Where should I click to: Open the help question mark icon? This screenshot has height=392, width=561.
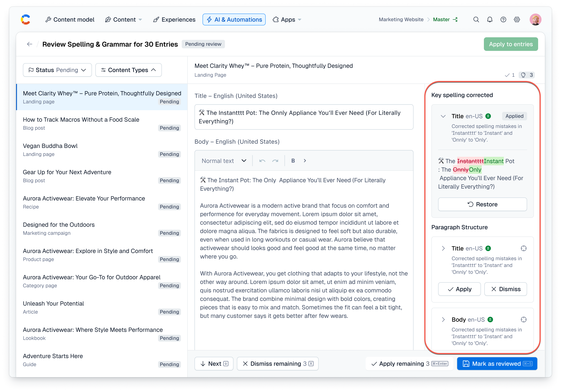pyautogui.click(x=503, y=19)
